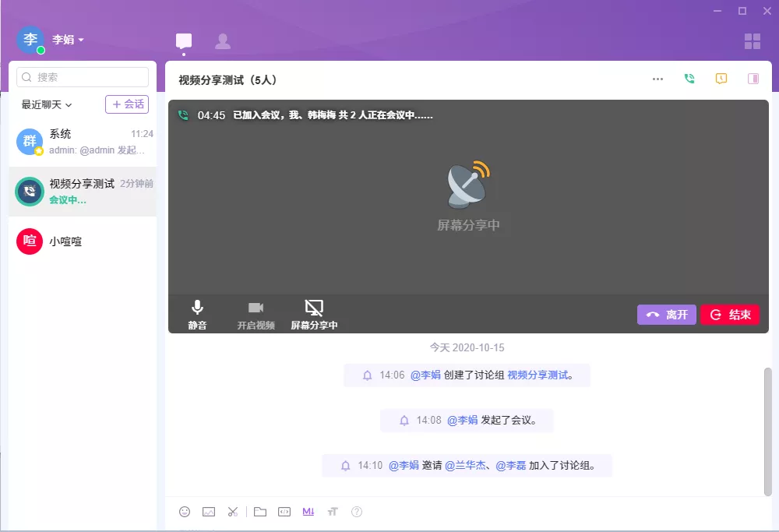
Task: Switch to the contacts tab
Action: (223, 41)
